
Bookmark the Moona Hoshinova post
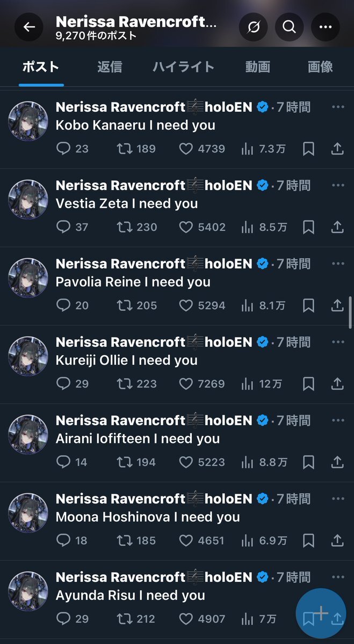pyautogui.click(x=308, y=540)
